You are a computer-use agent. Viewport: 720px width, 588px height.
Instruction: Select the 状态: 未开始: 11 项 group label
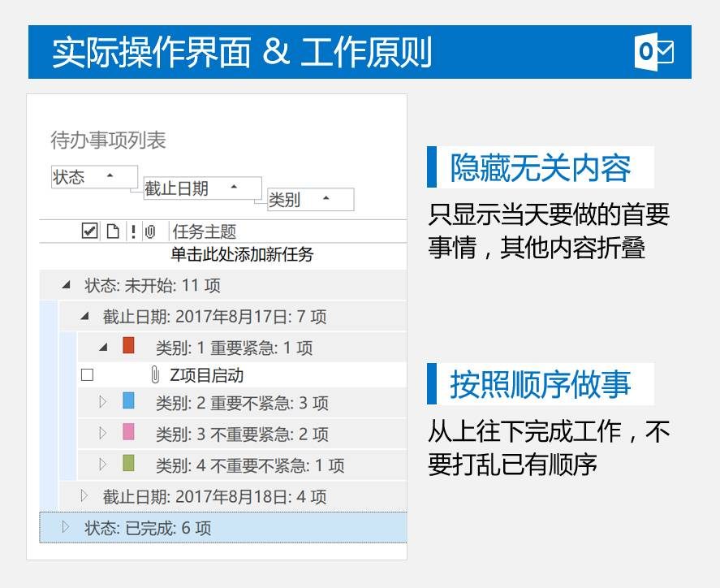[x=153, y=285]
